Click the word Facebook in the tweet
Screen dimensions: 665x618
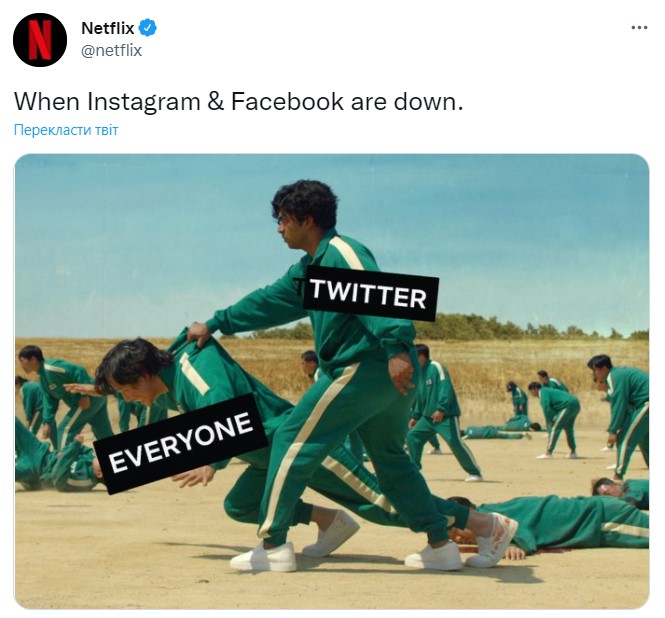[x=287, y=102]
